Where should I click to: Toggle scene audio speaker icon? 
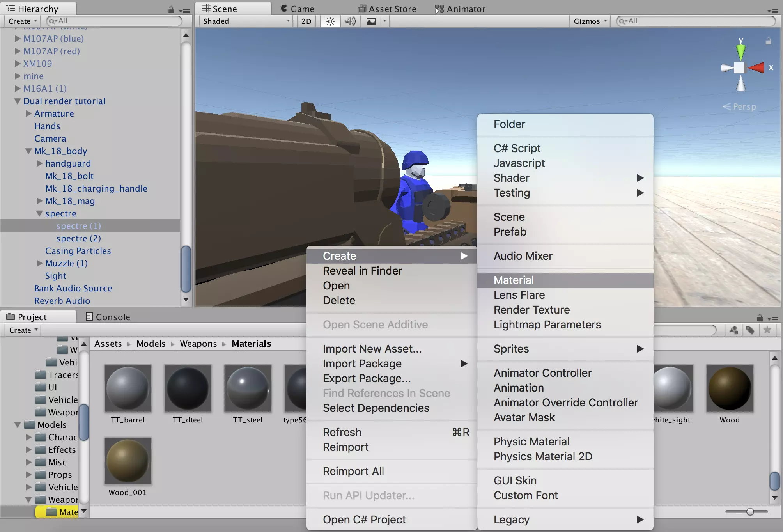350,21
